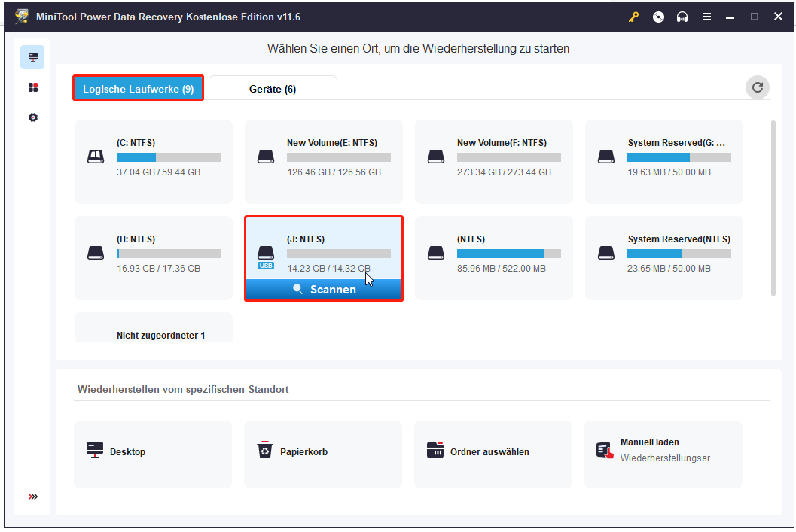Click the drive list vertical scrollbar
796x532 pixels.
tap(773, 208)
